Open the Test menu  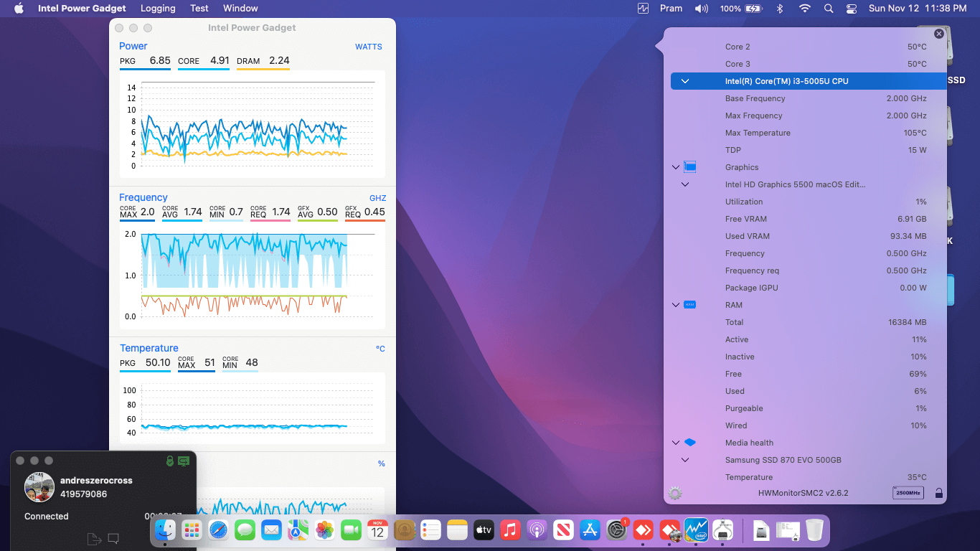click(199, 9)
